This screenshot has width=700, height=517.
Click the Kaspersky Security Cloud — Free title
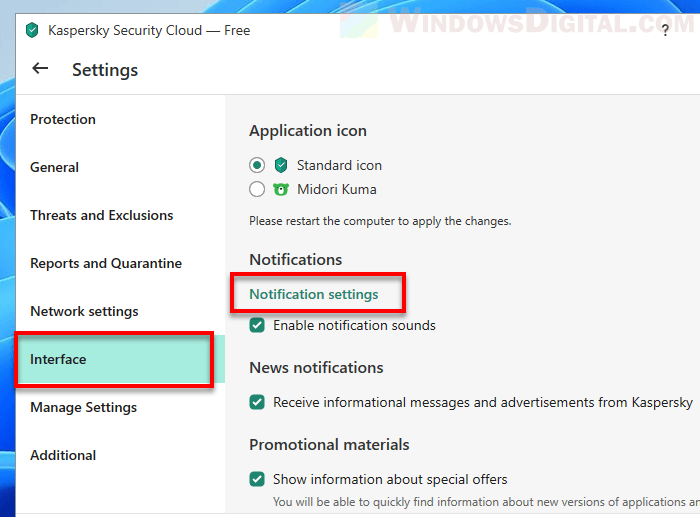149,30
